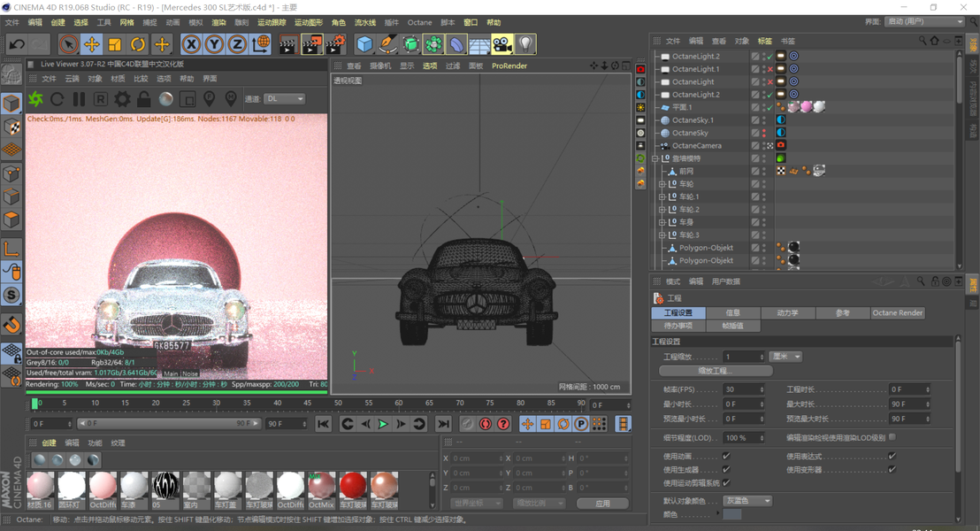Switch to the Octane Render tab

pos(898,312)
